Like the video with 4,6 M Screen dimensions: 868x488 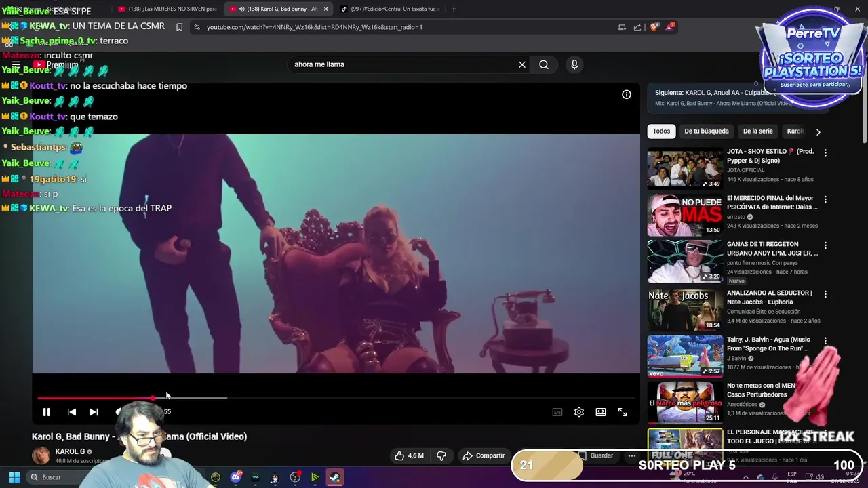click(x=409, y=455)
